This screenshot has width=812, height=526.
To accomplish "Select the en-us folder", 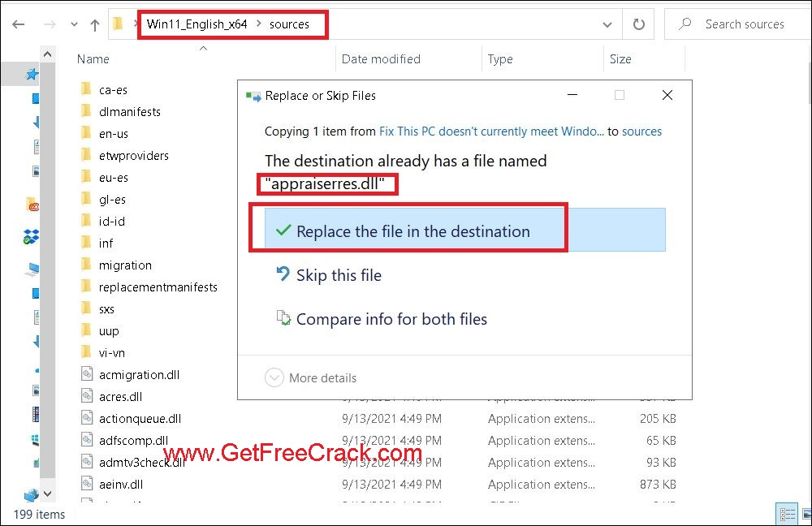I will 114,134.
